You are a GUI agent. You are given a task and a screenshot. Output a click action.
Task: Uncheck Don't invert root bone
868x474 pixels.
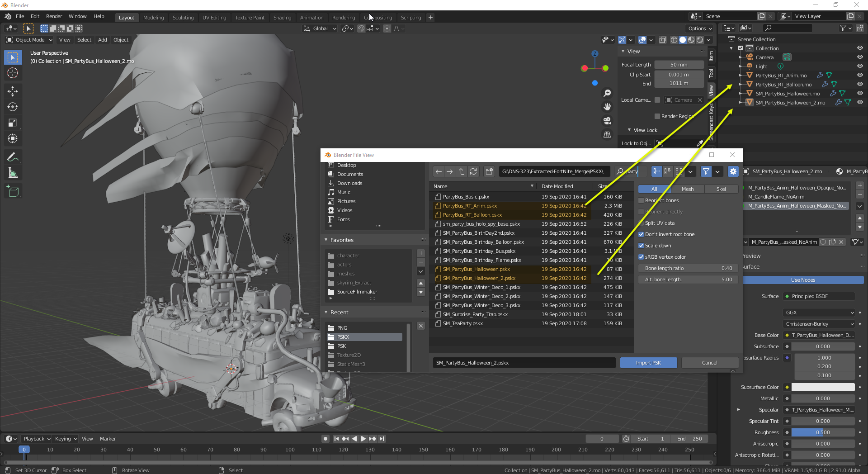(x=641, y=234)
